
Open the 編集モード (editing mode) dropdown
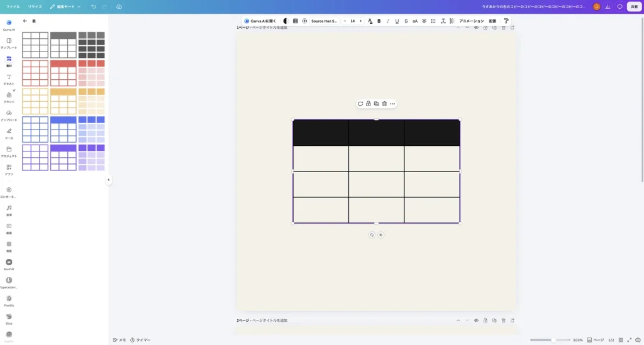(x=65, y=6)
